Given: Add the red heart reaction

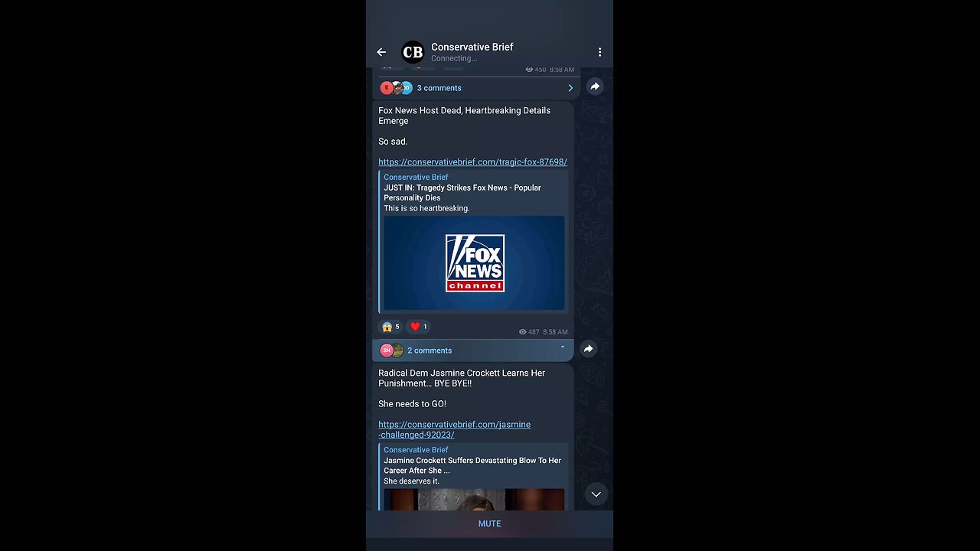Looking at the screenshot, I should coord(419,327).
